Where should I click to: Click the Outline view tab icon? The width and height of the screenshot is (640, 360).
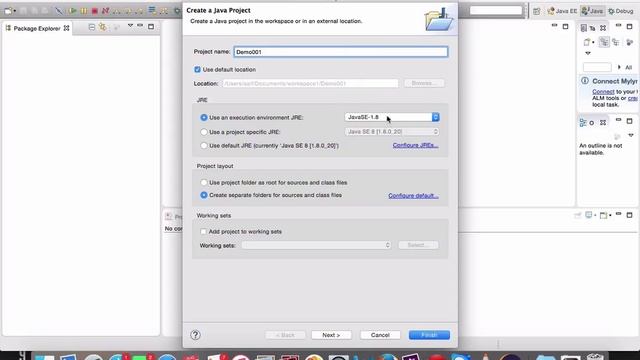point(583,122)
